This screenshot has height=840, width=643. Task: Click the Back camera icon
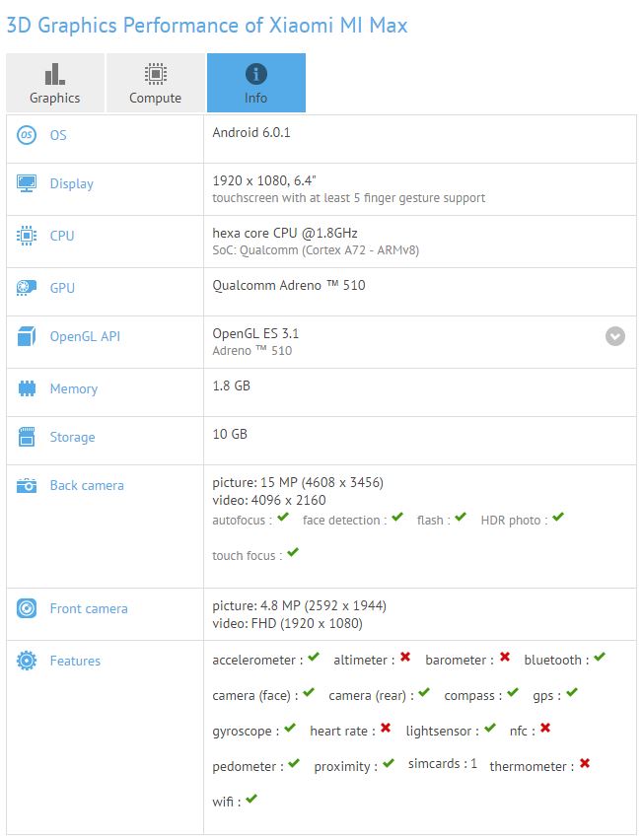[27, 485]
